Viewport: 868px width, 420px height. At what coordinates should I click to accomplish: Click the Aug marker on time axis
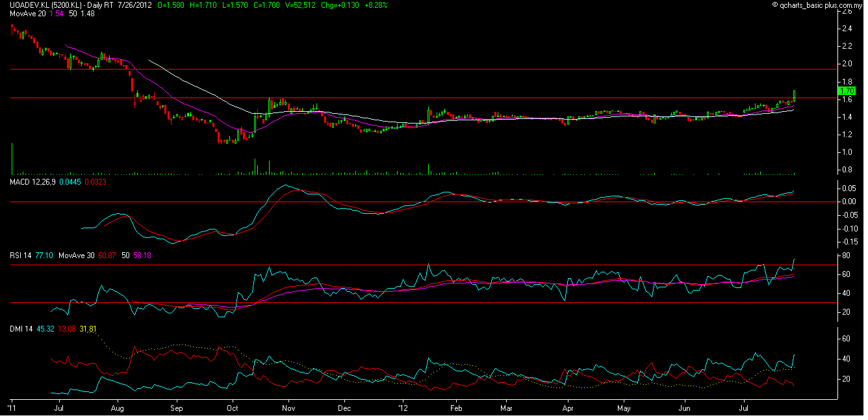click(x=118, y=408)
